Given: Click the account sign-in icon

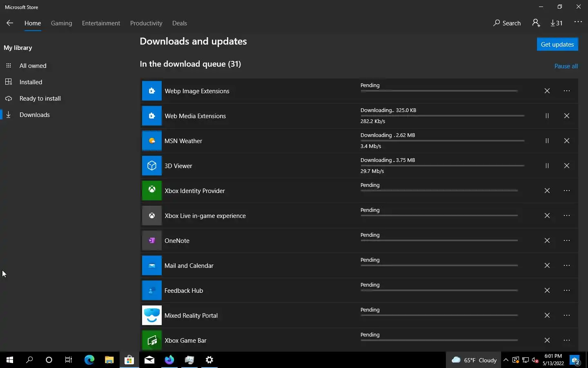Looking at the screenshot, I should [x=536, y=23].
